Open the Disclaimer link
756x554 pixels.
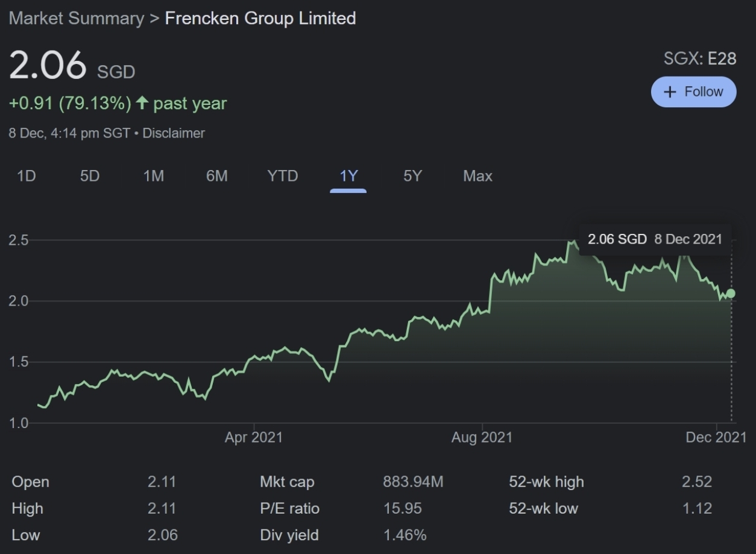174,133
